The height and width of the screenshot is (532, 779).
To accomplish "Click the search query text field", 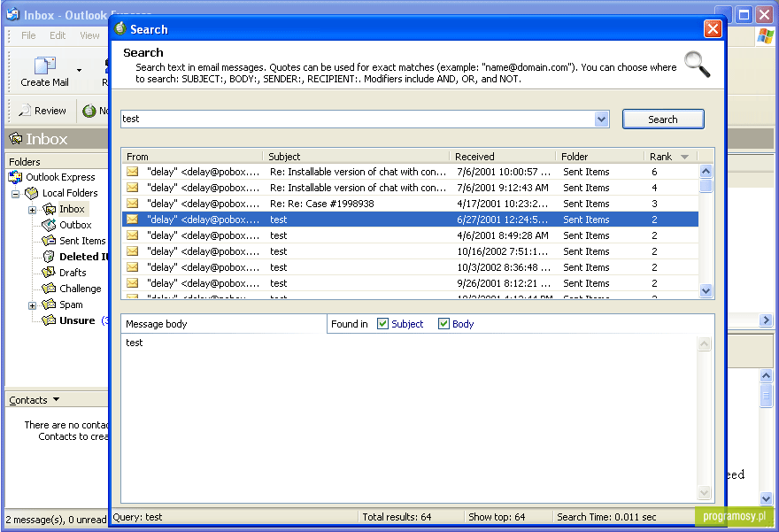I will pos(358,119).
